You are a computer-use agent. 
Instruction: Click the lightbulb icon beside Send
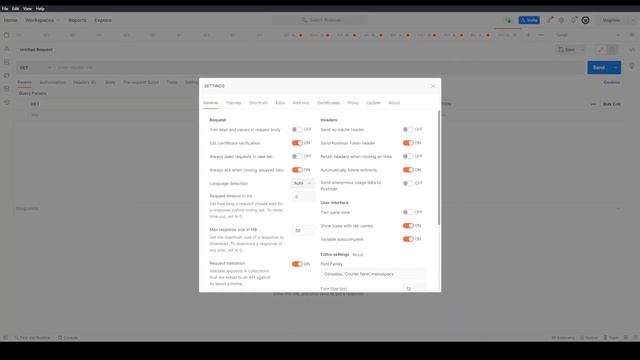click(632, 67)
